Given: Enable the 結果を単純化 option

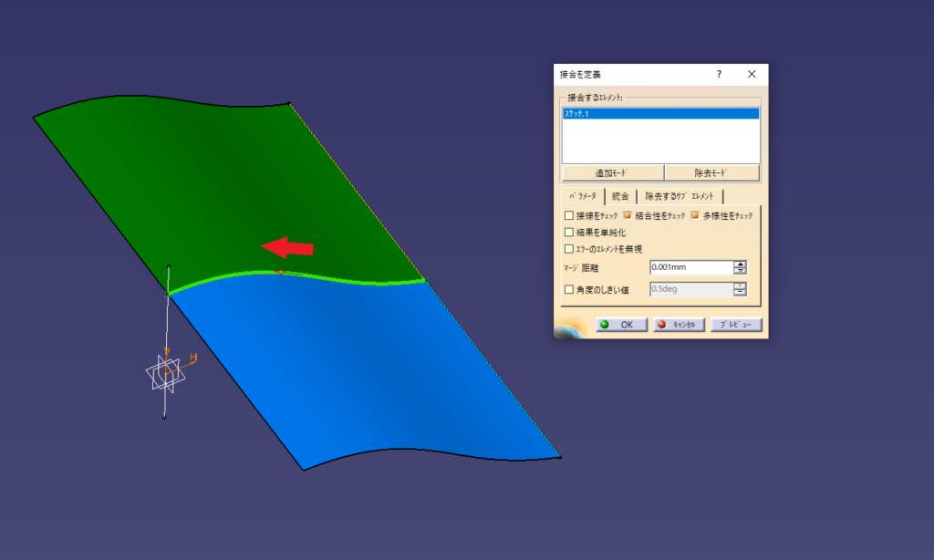Looking at the screenshot, I should (x=568, y=232).
